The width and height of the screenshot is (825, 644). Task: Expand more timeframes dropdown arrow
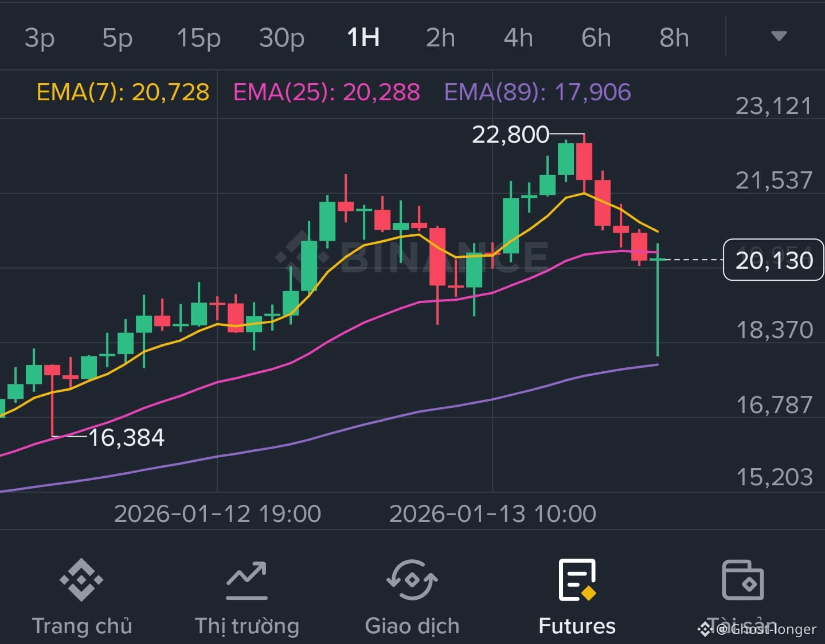[779, 37]
